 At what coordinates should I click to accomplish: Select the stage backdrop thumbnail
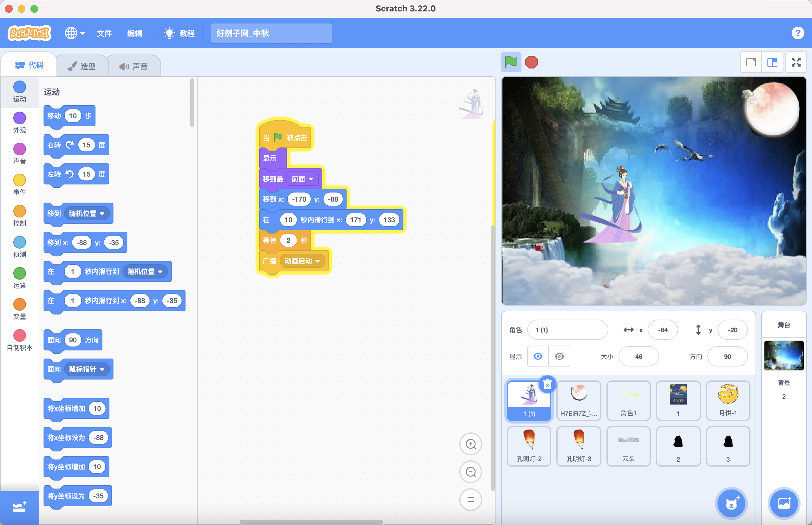point(784,356)
